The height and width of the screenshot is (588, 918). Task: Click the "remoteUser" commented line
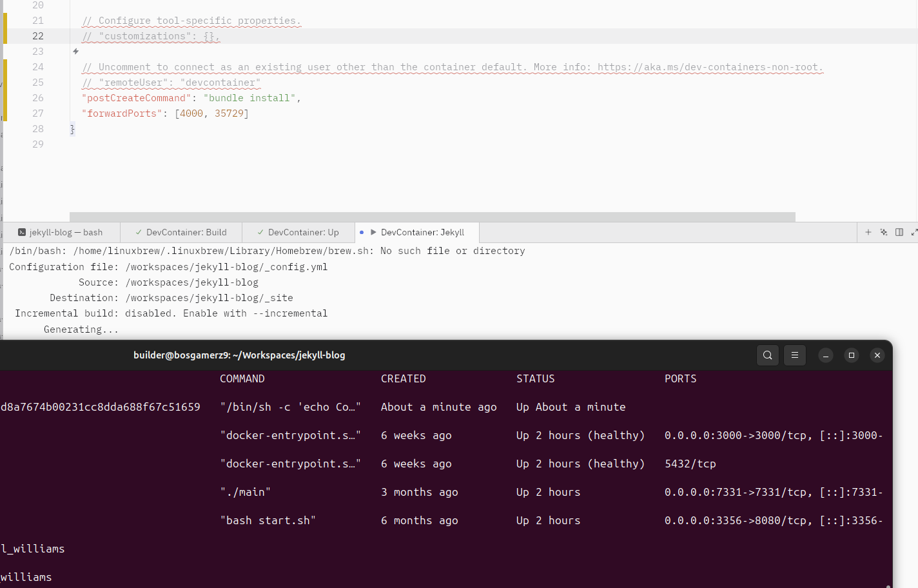pos(171,83)
